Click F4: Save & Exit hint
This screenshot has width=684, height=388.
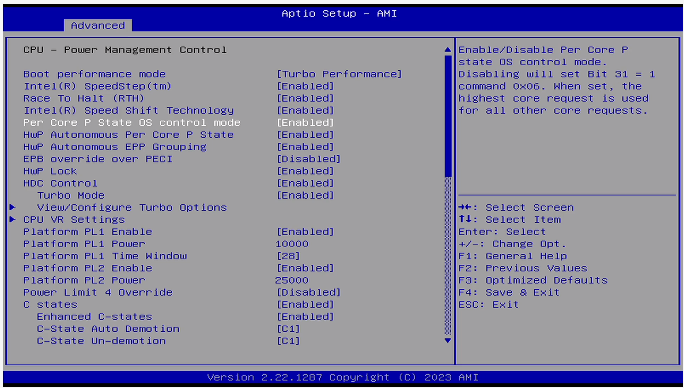tap(509, 292)
